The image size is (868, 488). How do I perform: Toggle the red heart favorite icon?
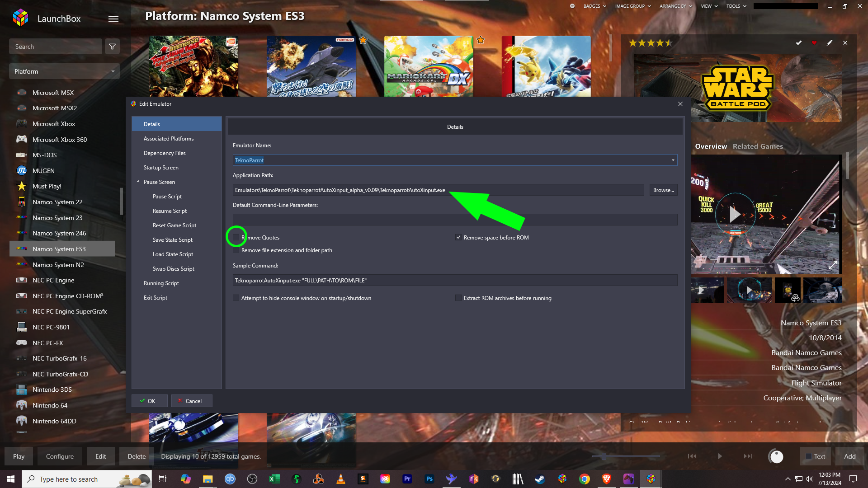[x=814, y=42]
